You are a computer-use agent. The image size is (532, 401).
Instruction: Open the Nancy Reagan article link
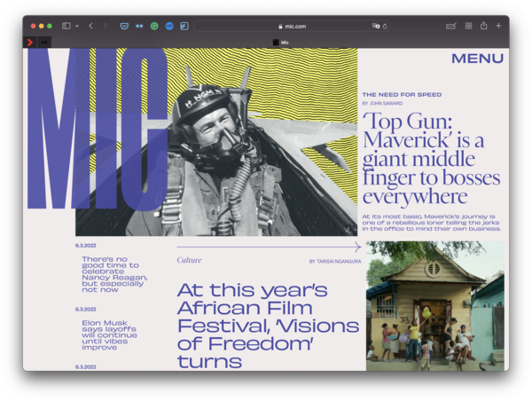114,274
